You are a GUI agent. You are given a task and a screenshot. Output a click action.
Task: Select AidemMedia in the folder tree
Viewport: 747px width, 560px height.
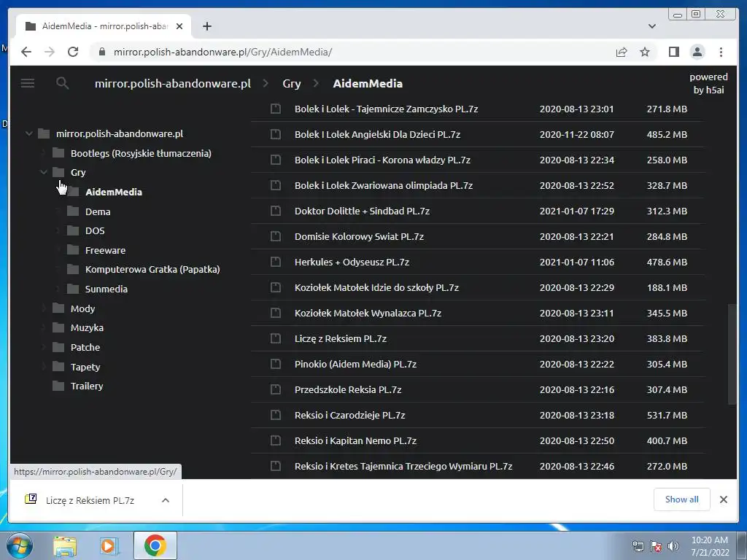(x=113, y=192)
